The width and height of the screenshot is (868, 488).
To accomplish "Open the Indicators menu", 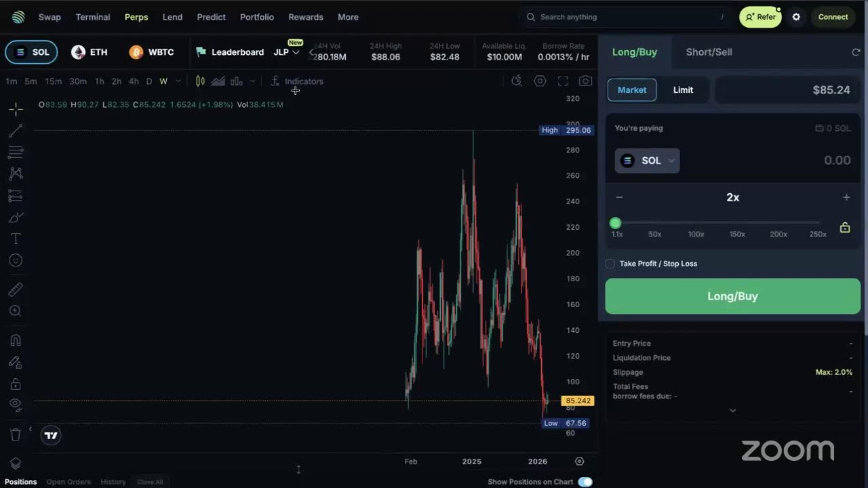I will [297, 81].
